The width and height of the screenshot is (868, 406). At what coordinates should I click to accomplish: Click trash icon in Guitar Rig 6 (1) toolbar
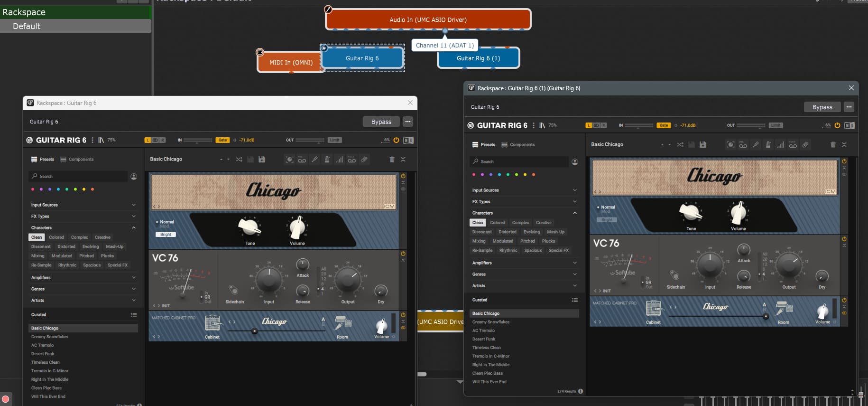pos(833,145)
